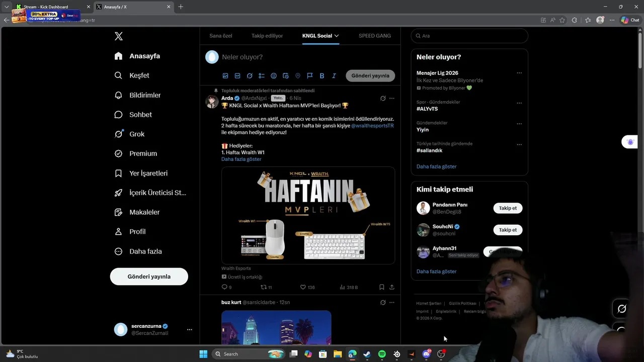Open options for Menajer Lig 2026 trend

[519, 73]
